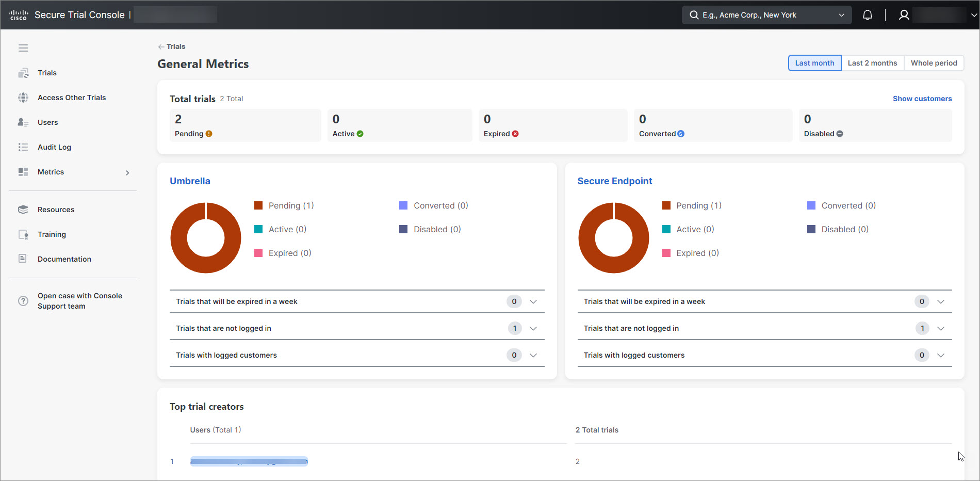Expand Umbrella trials expiring in a week
This screenshot has width=980, height=481.
[533, 301]
